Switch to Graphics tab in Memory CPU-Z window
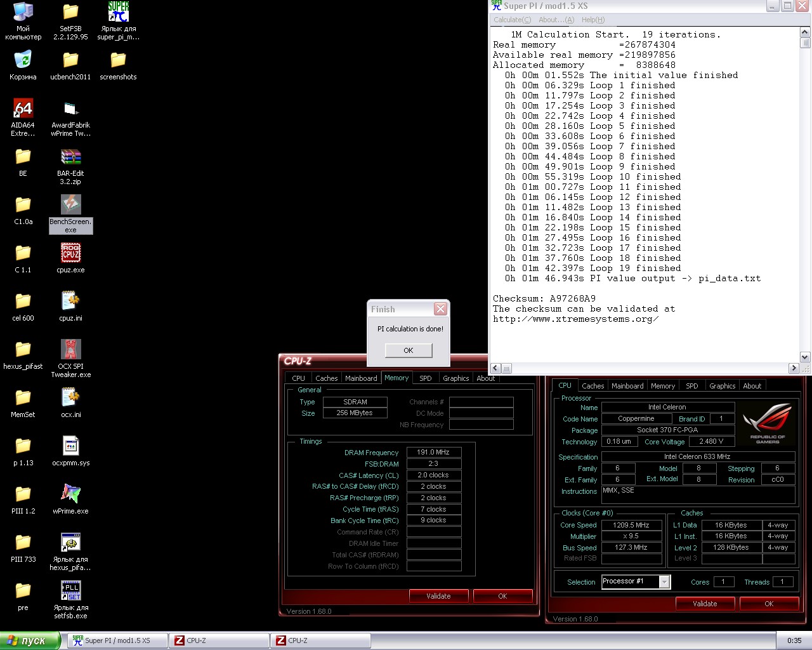 pyautogui.click(x=456, y=378)
